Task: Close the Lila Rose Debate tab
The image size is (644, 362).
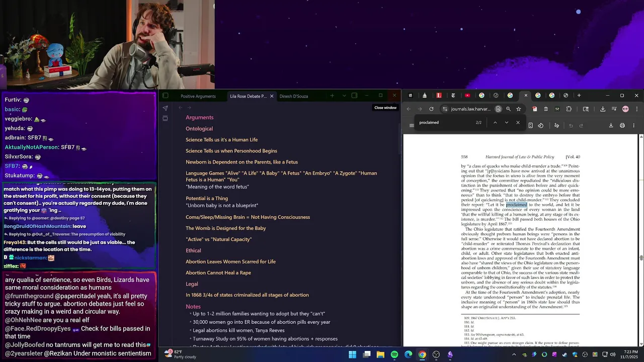Action: point(272,96)
